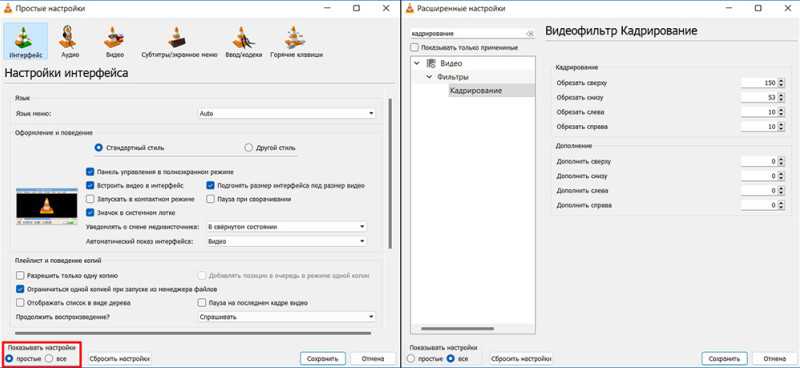Click the VLC cone icon in Расширенные настройки title bar
Screen dimensions: 800x368
point(408,8)
